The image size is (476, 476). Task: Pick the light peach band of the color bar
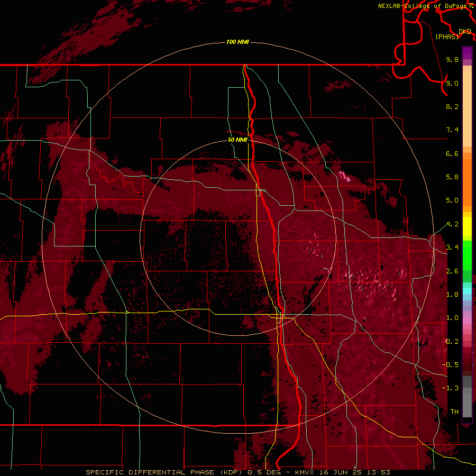coord(467,108)
